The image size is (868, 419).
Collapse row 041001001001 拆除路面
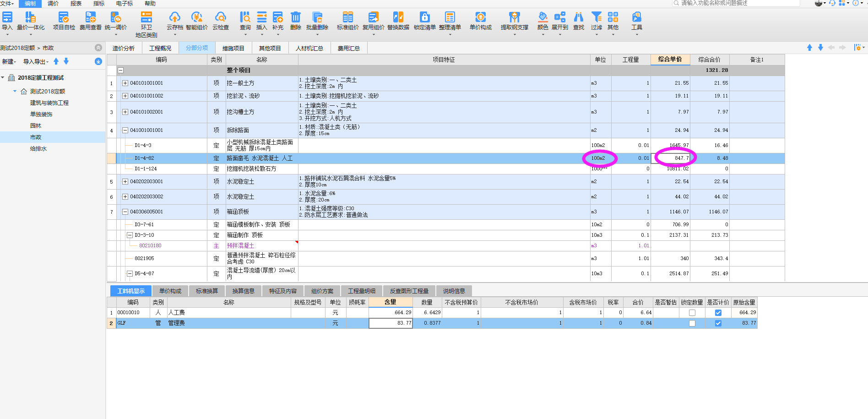tap(125, 131)
